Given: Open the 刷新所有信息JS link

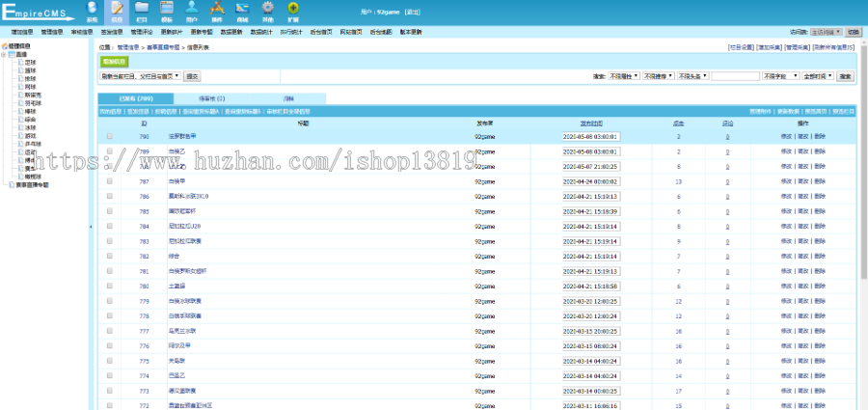Looking at the screenshot, I should click(x=833, y=47).
